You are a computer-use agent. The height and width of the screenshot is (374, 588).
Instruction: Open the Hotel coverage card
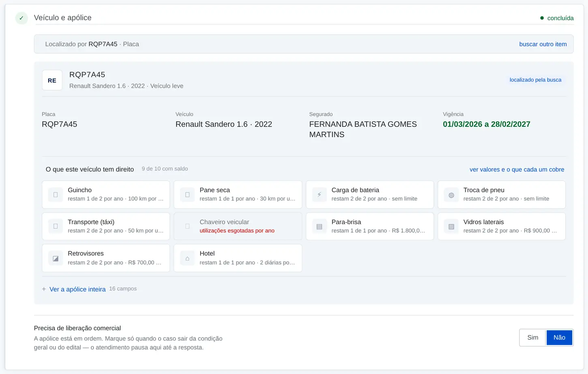(238, 258)
